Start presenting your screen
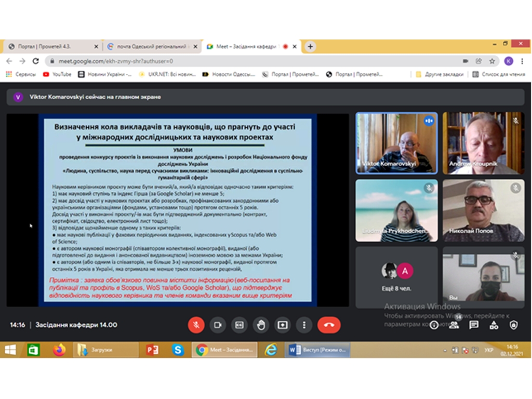Viewport: 532px width, 399px height. (283, 325)
